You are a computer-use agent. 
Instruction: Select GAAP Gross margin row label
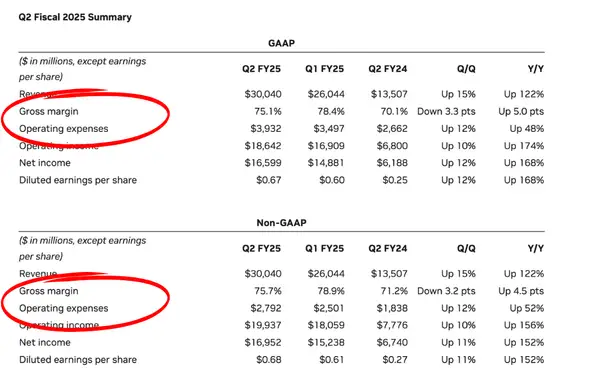click(x=49, y=111)
